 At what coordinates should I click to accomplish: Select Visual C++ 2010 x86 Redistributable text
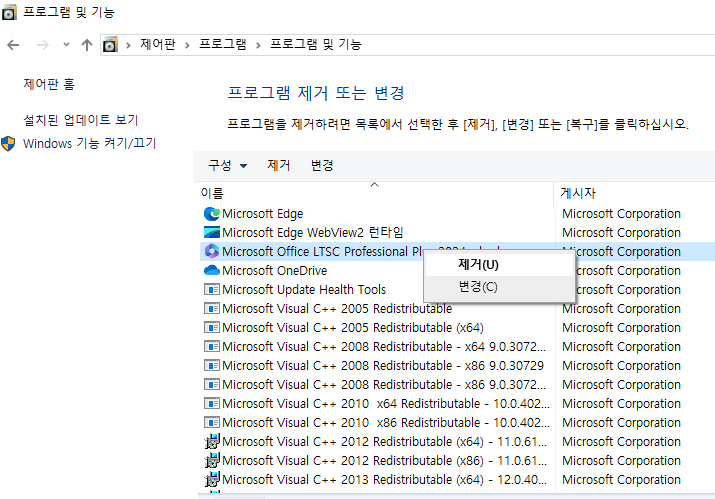tap(386, 423)
